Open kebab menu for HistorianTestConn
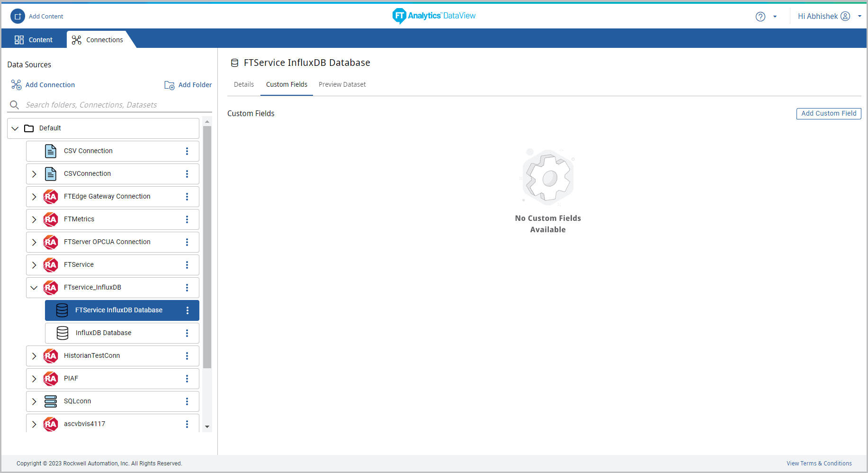The width and height of the screenshot is (868, 473). tap(187, 356)
